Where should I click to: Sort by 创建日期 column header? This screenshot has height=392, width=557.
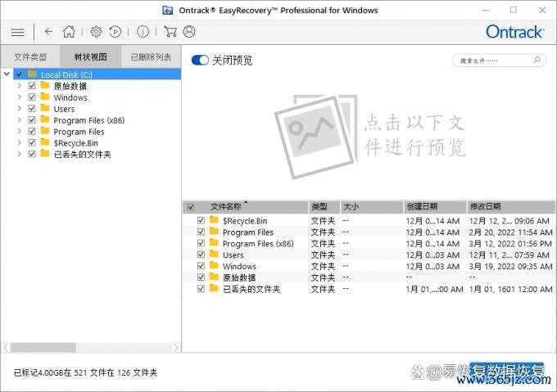435,207
